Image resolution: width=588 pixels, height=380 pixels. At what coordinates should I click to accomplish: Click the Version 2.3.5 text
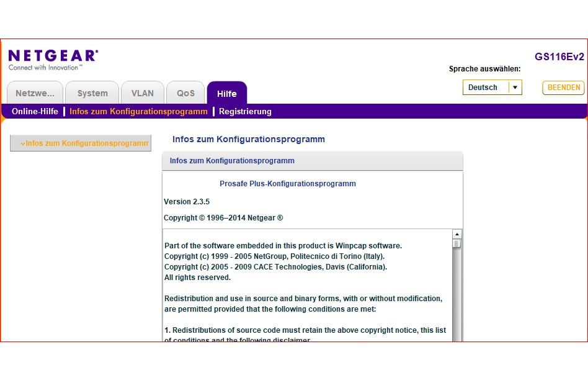[187, 202]
